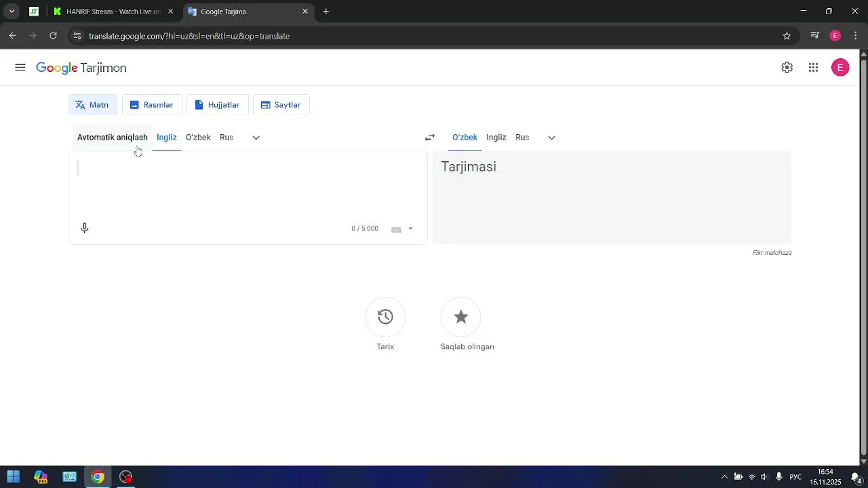Open Chrome three-dot menu
Image resolution: width=868 pixels, height=488 pixels.
tap(856, 36)
